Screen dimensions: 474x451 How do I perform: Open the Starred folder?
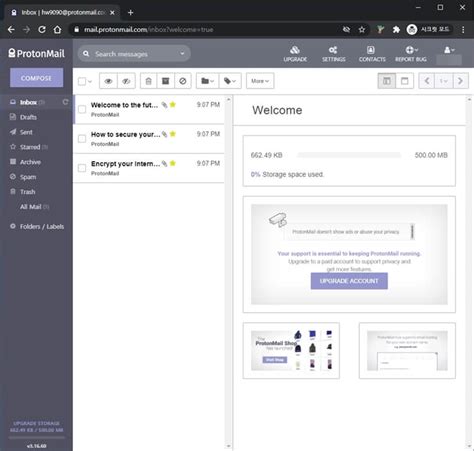pos(30,147)
